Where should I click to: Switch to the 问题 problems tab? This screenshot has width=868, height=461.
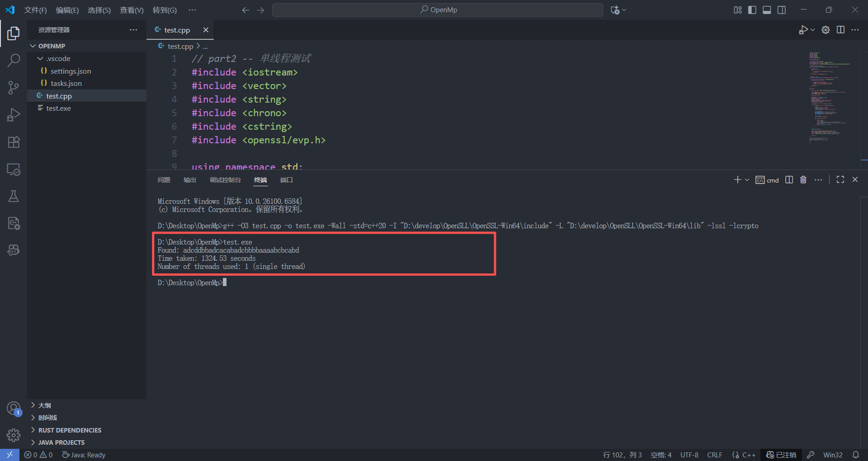click(164, 180)
